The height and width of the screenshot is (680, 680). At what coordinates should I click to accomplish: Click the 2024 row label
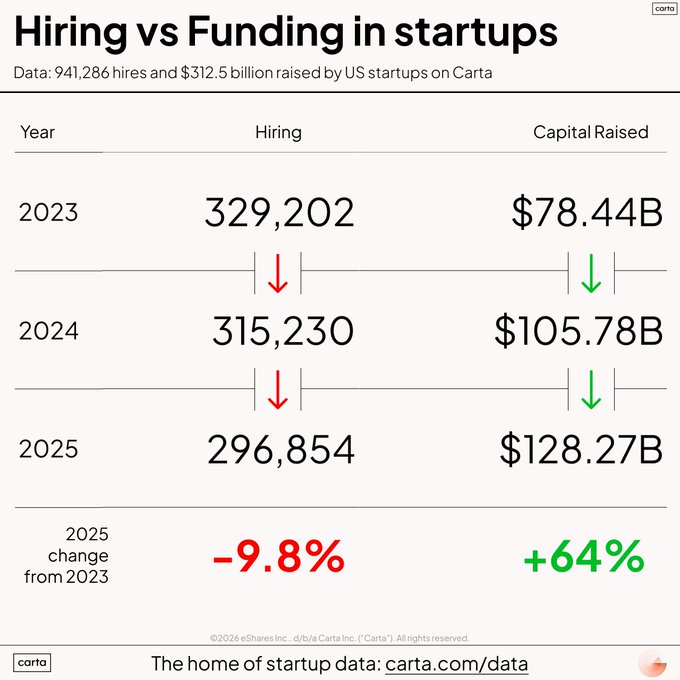coord(48,331)
